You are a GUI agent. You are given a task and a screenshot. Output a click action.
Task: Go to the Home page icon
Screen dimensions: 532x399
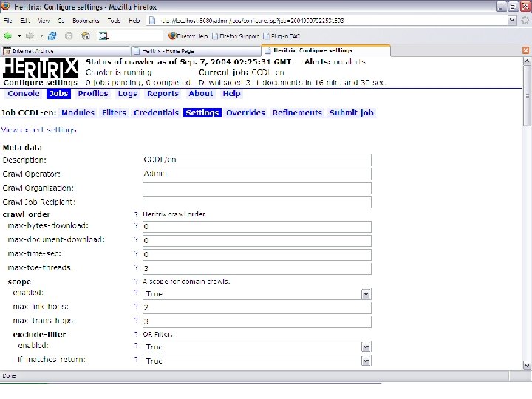(x=86, y=35)
